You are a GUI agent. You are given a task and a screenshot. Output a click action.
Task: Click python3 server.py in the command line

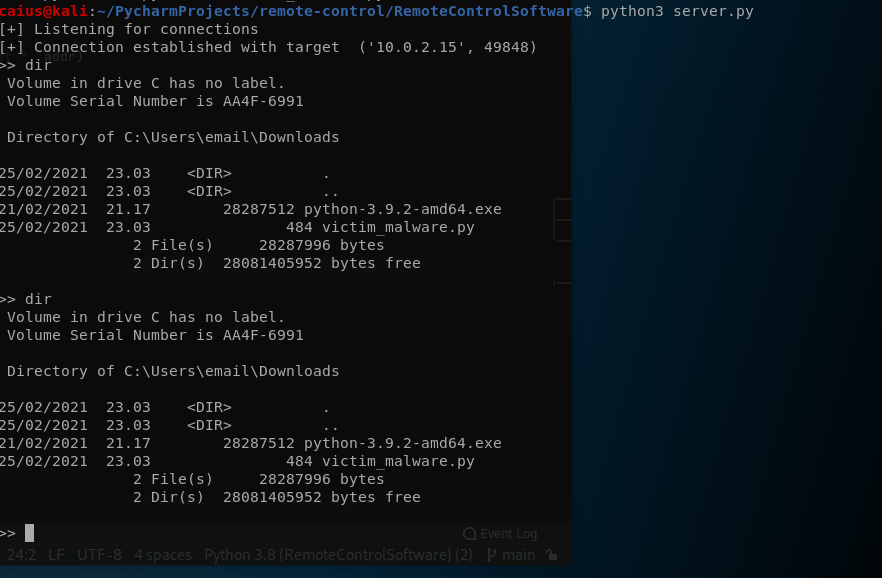coord(677,11)
